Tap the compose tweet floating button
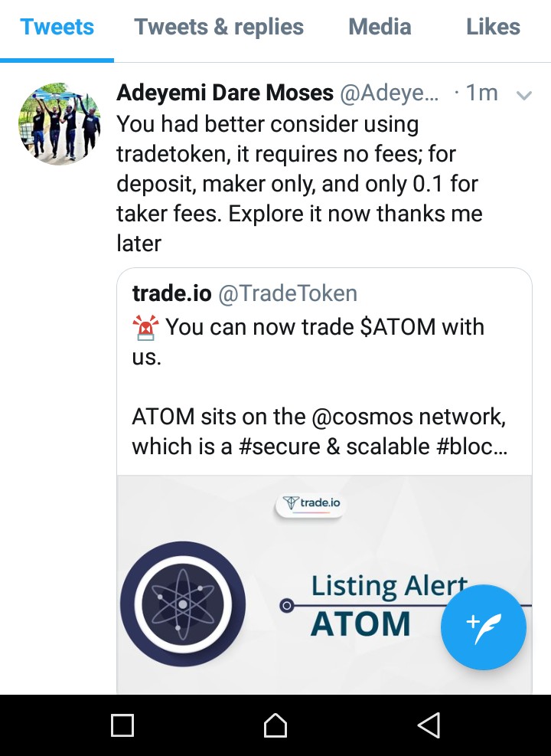 (x=483, y=627)
